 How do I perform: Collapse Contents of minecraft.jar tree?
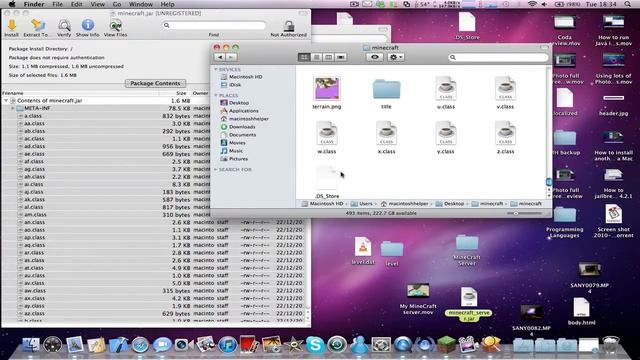click(x=6, y=100)
